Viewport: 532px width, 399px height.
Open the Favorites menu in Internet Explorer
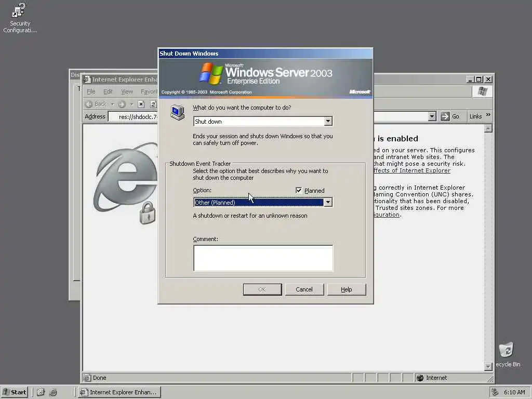[149, 91]
